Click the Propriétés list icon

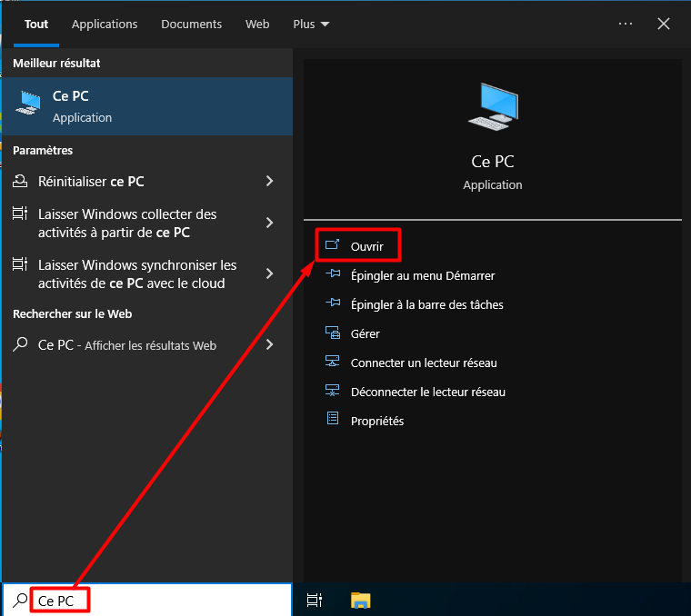[x=333, y=418]
